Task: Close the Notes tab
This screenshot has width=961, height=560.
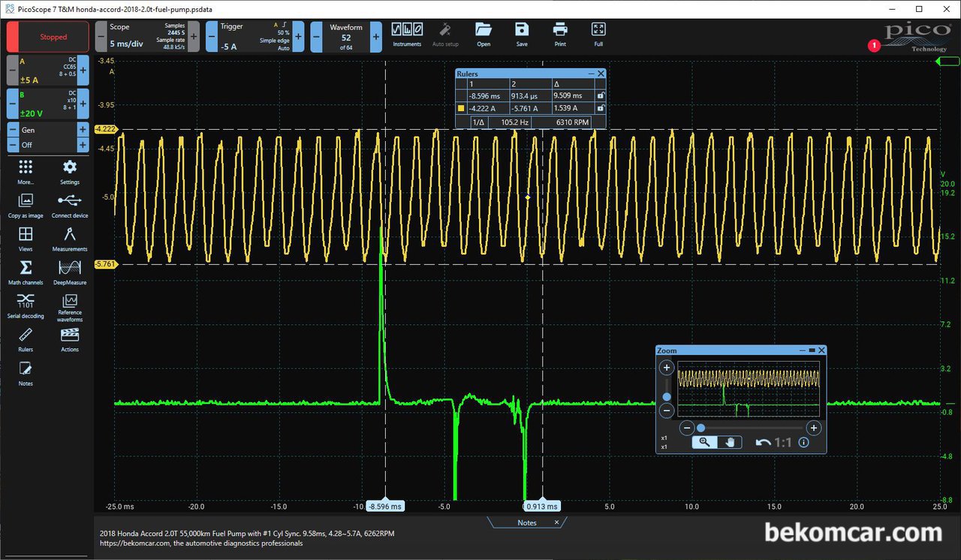Action: tap(557, 522)
